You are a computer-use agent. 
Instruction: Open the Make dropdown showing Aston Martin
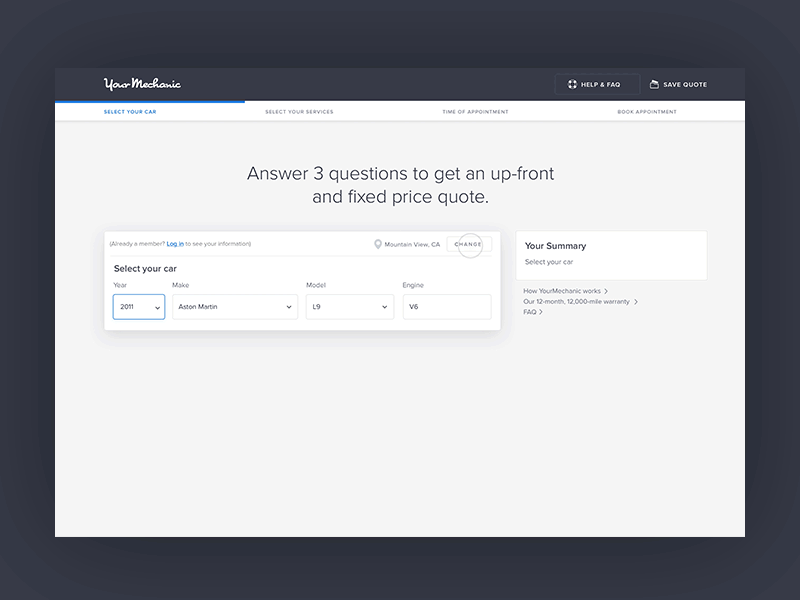[234, 307]
